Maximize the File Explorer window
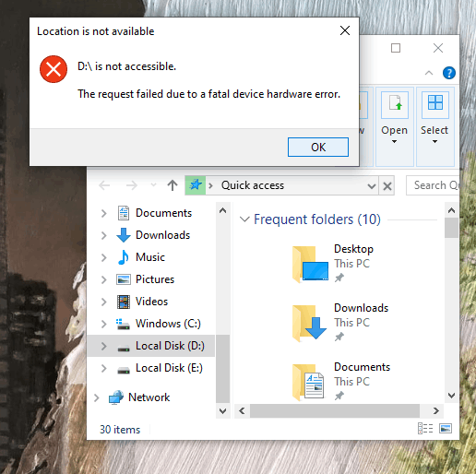The height and width of the screenshot is (474, 476). tap(396, 48)
